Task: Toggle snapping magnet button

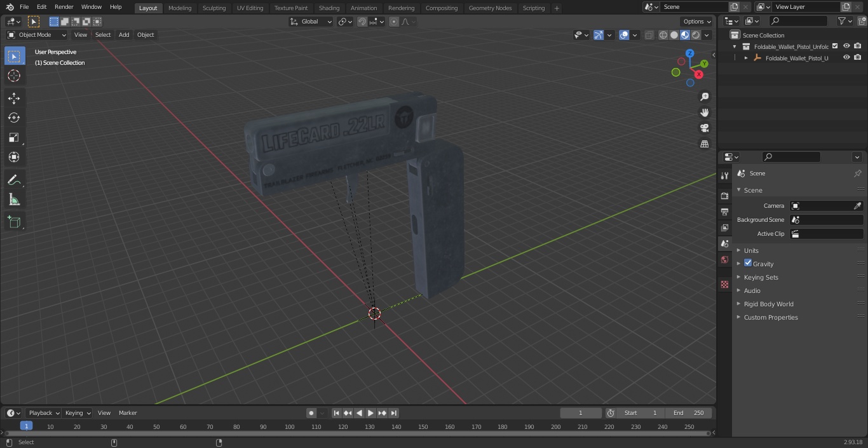Action: coord(362,22)
